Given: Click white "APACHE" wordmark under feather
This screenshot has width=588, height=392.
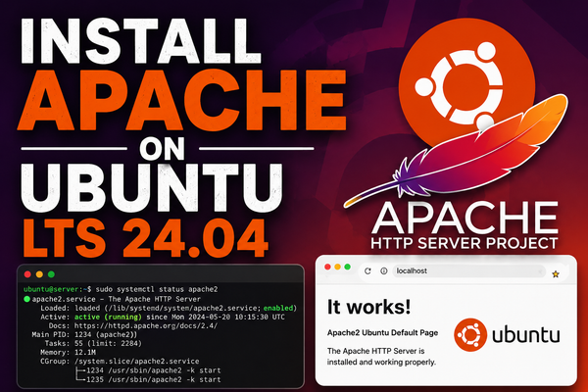Looking at the screenshot, I should click(465, 218).
